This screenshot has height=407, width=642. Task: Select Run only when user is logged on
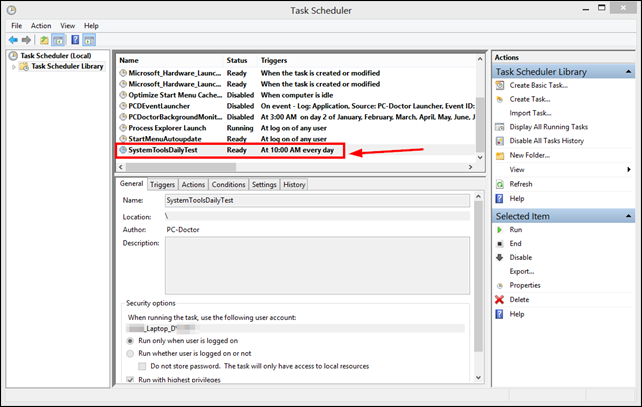point(130,341)
